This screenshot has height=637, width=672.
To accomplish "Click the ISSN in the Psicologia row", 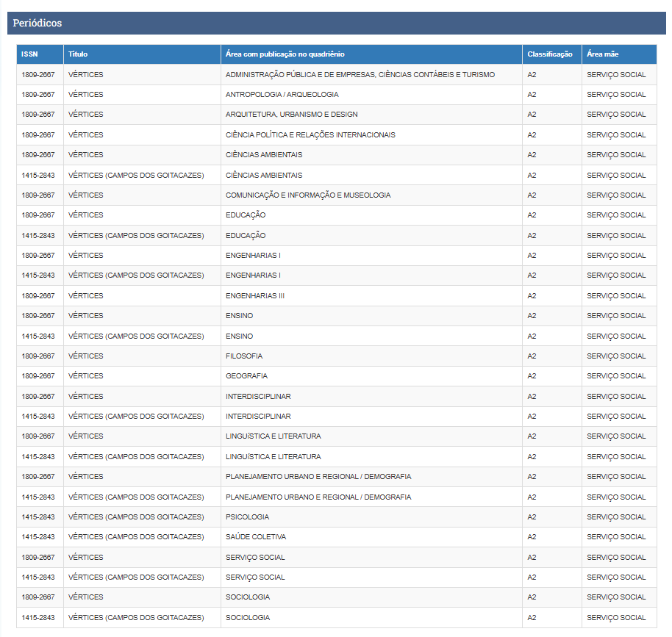I will tap(37, 517).
